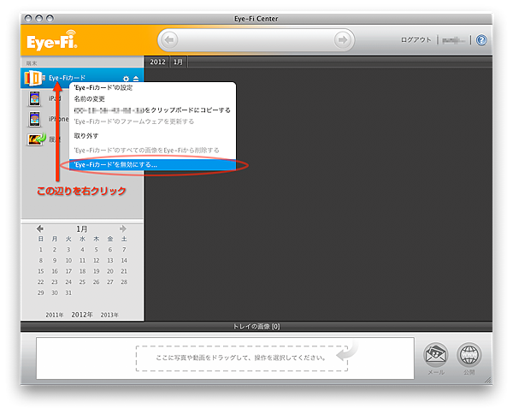Click the 1月 calendar month heading

point(82,229)
